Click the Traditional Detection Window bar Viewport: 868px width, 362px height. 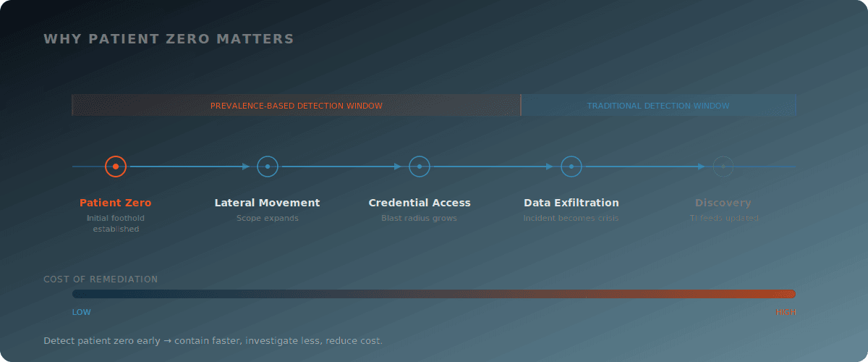[658, 105]
